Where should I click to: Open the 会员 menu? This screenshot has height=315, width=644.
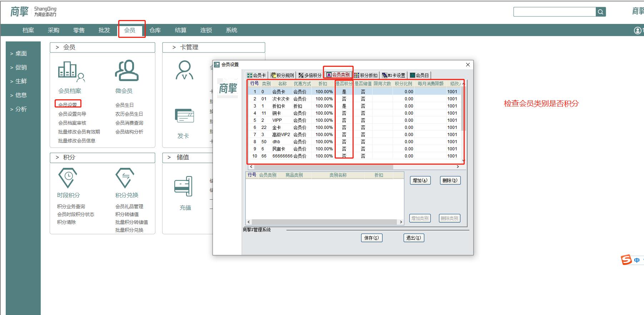point(130,30)
